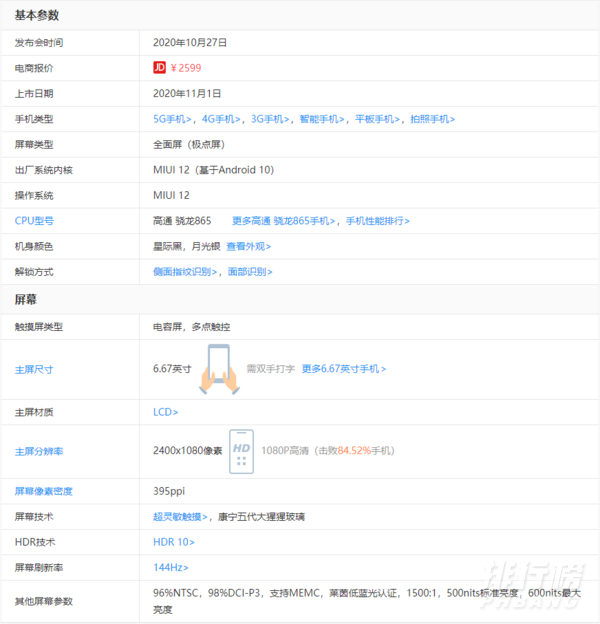Open the LCD screen material link
Viewport: 600px width, 624px height.
click(166, 412)
